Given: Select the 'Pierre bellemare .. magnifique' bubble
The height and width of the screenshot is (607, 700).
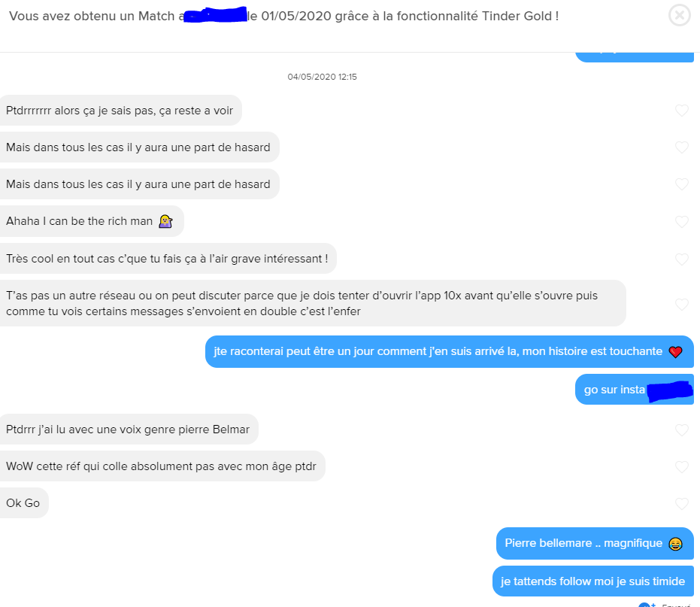Looking at the screenshot, I should tap(595, 543).
